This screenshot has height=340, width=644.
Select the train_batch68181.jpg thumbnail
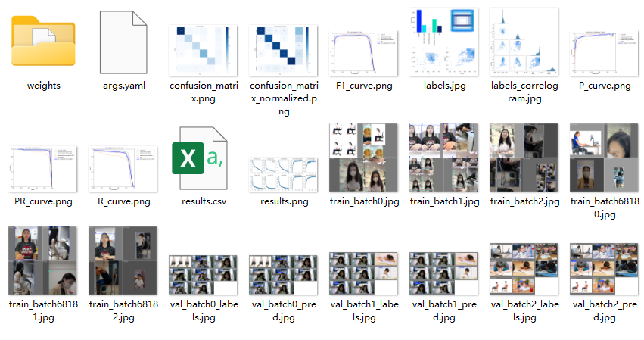click(42, 260)
